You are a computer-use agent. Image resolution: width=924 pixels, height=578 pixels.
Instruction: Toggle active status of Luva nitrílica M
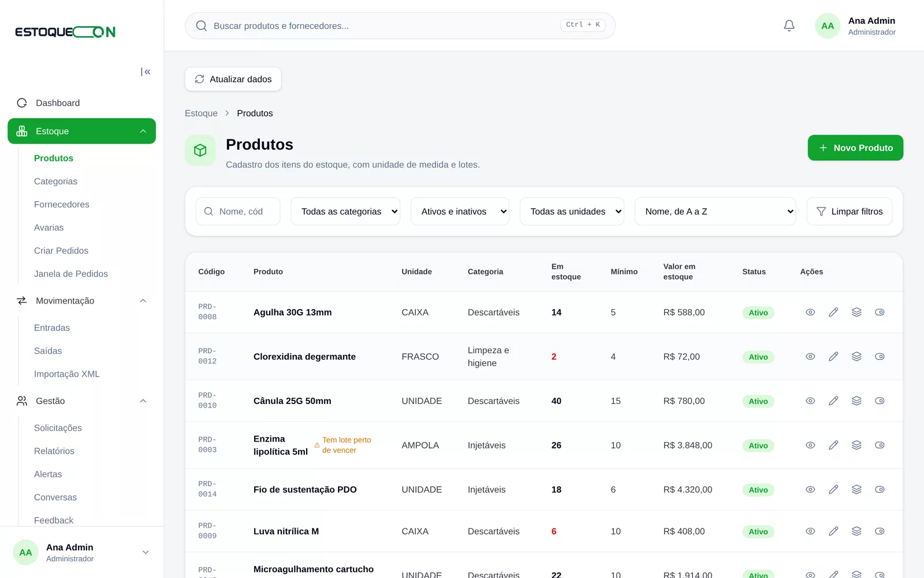coord(880,531)
